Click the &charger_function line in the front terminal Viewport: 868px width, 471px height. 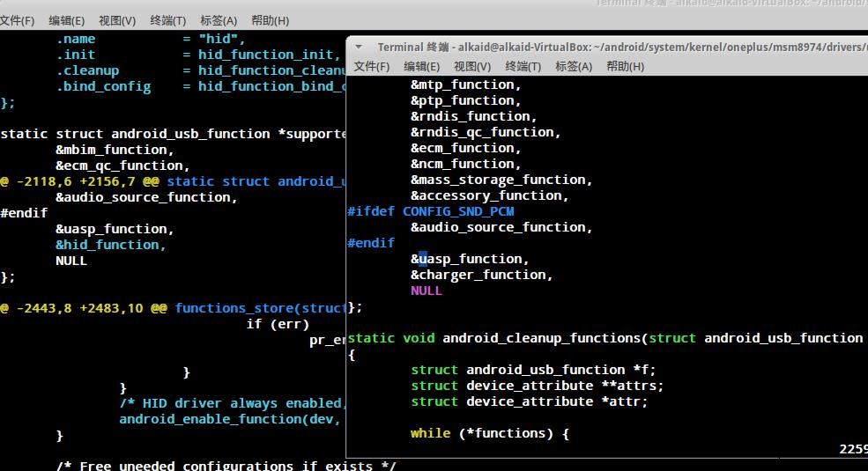[481, 275]
